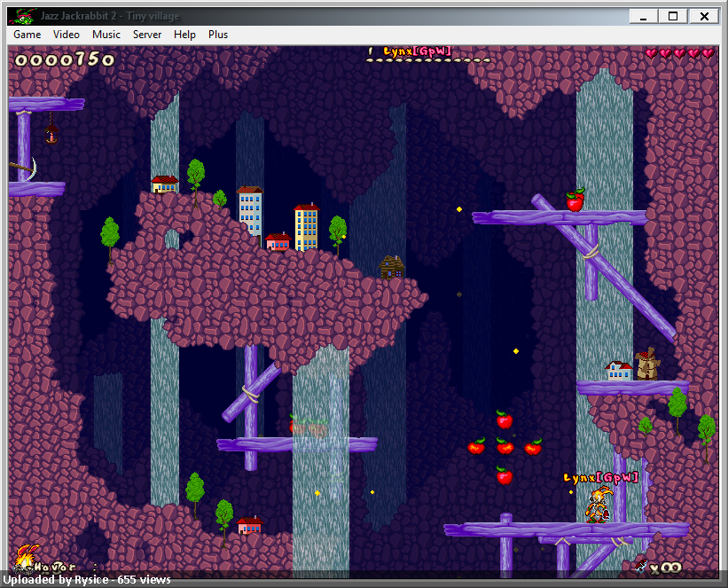Open the Plus menu
The image size is (728, 588).
coord(218,35)
